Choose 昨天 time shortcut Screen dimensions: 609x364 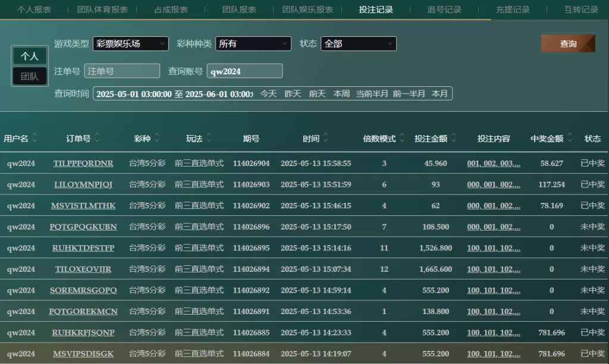click(293, 93)
